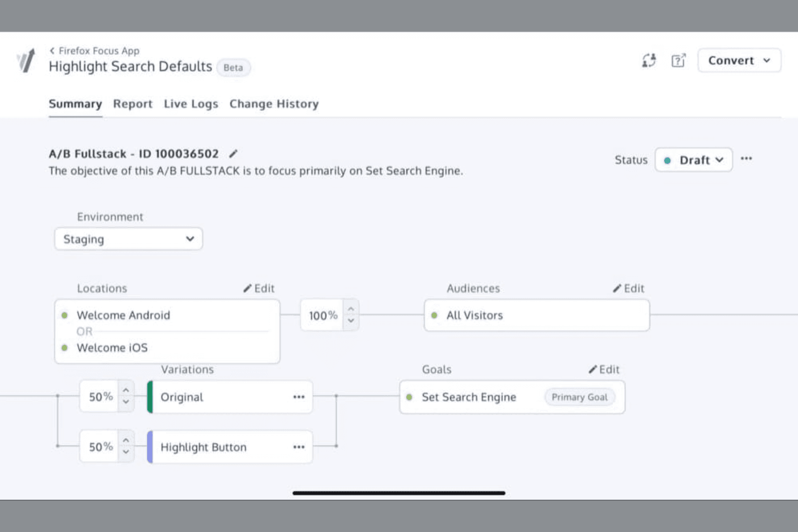
Task: Decrease Original variation 50% stepper
Action: coord(126,402)
